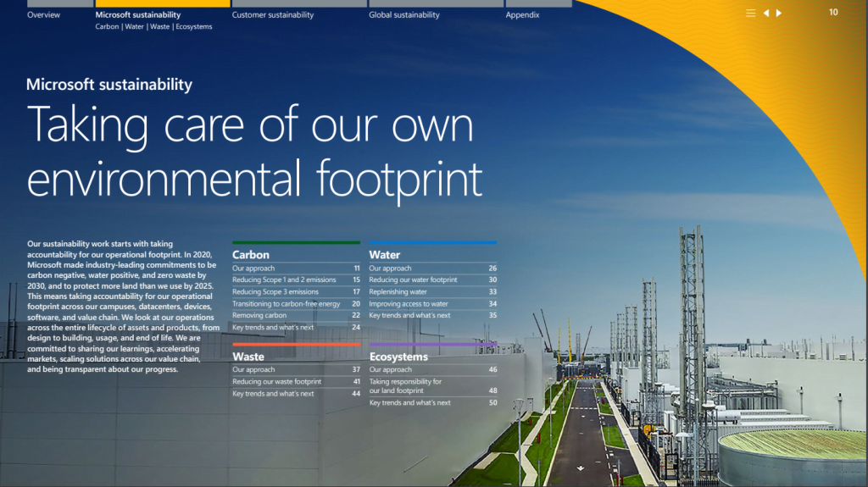Open Carbon 'Our approach' page 11
Screen dimensions: 868x487
296,268
